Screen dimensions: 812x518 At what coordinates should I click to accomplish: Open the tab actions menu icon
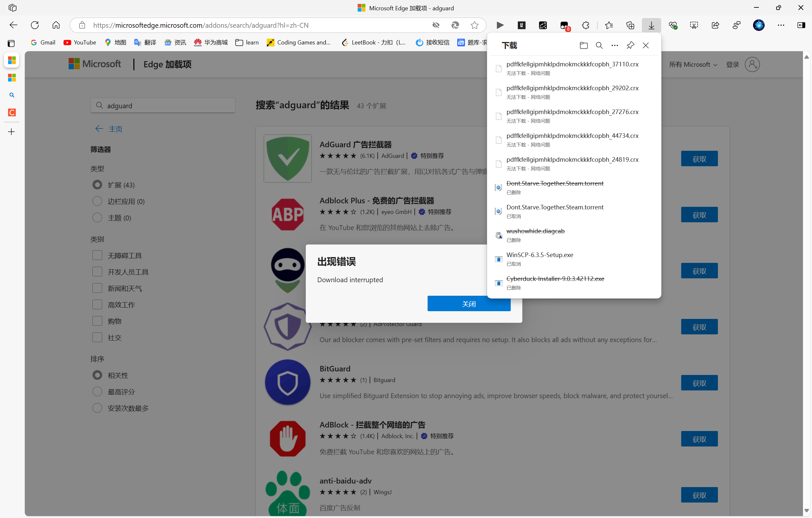(13, 8)
